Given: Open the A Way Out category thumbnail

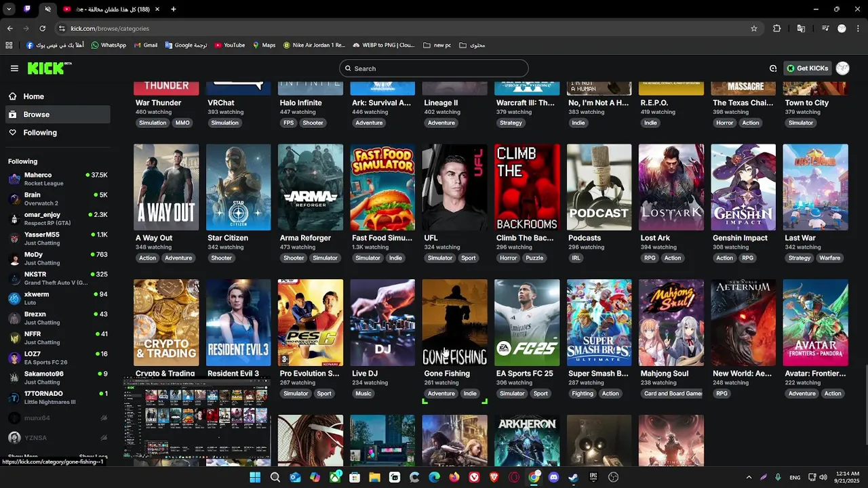Looking at the screenshot, I should pos(166,187).
